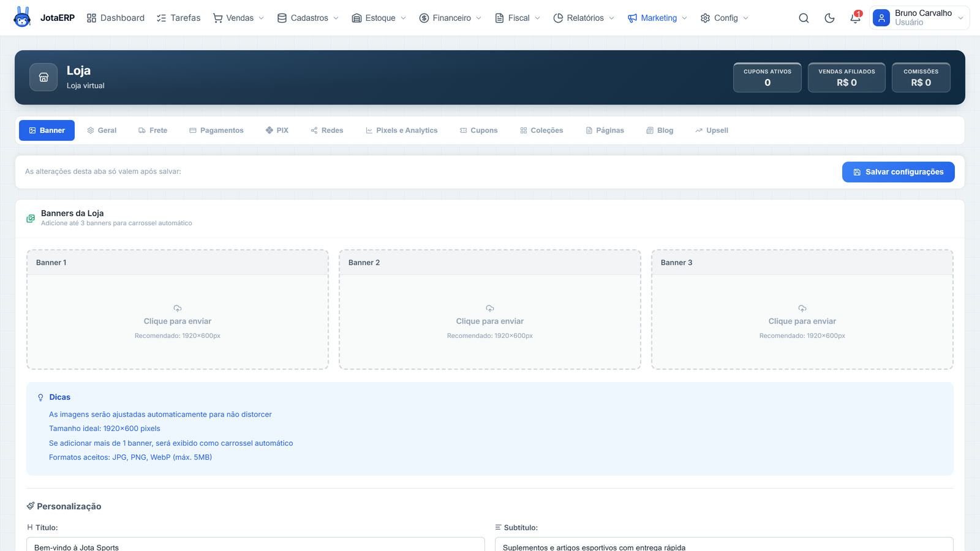Toggle dark mode moon icon
980x551 pixels.
[x=829, y=18]
